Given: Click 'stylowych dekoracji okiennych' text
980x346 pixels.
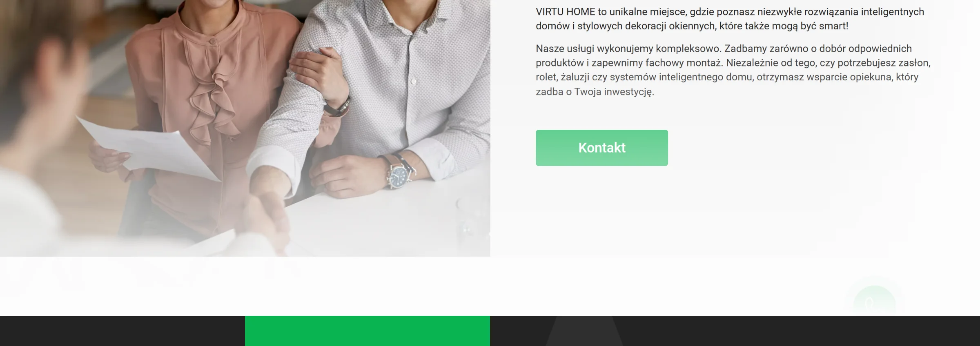Looking at the screenshot, I should 646,26.
